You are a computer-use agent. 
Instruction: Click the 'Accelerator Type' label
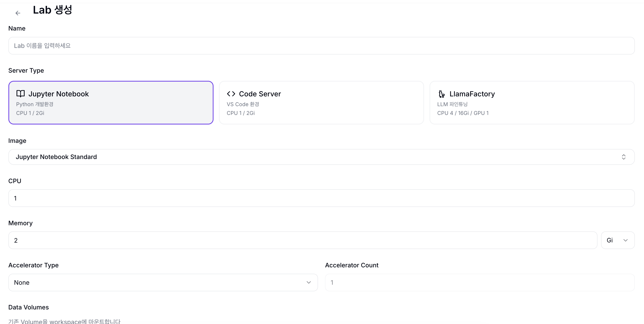(x=34, y=265)
